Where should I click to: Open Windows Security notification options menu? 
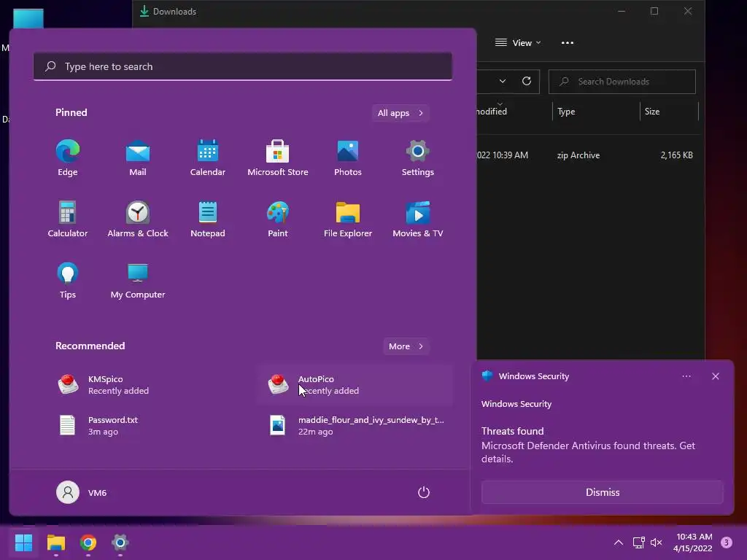click(x=686, y=376)
